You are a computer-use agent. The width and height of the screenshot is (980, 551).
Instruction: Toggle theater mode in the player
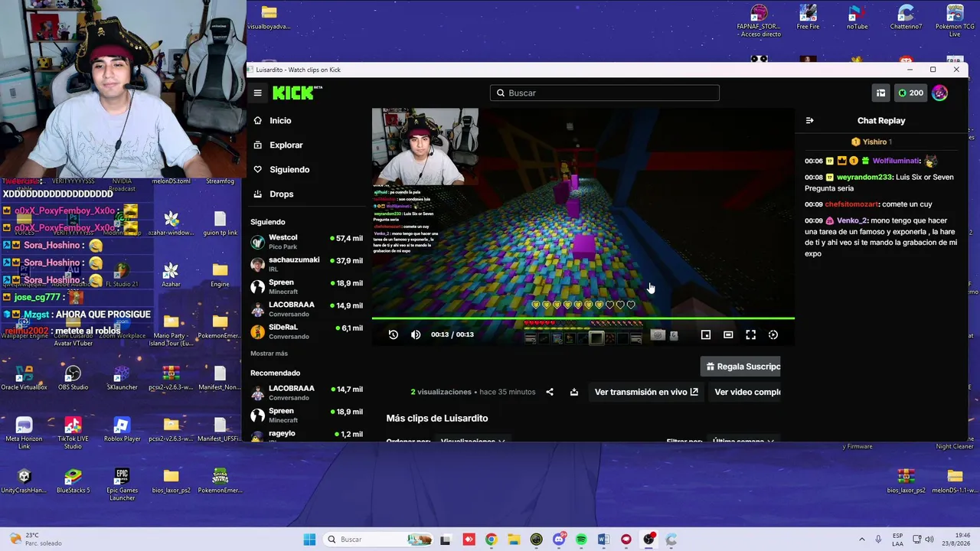728,334
